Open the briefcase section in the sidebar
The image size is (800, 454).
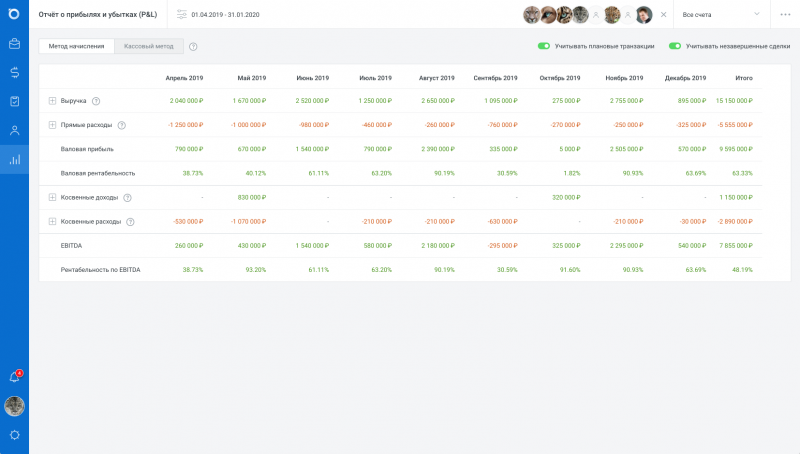coord(14,44)
